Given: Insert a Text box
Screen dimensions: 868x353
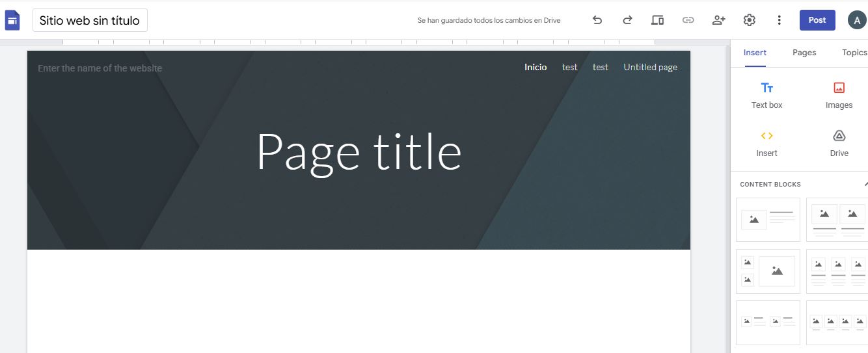Looking at the screenshot, I should click(766, 95).
